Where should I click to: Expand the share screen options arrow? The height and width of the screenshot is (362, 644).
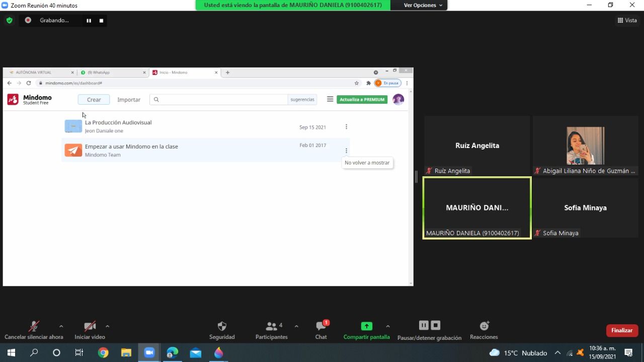(388, 326)
